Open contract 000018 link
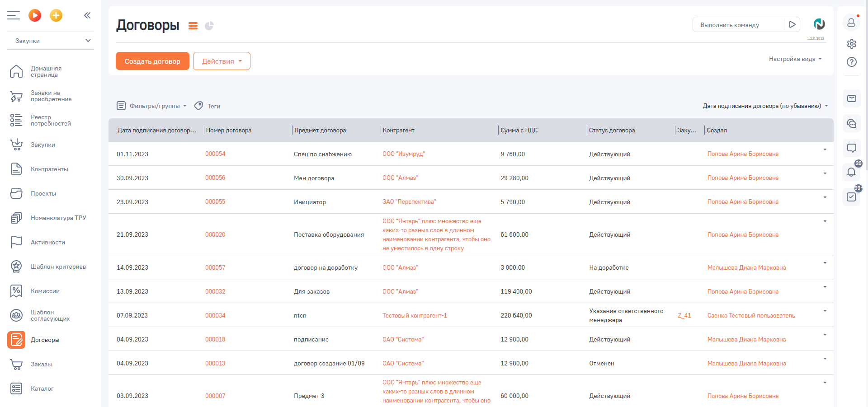 pyautogui.click(x=215, y=339)
